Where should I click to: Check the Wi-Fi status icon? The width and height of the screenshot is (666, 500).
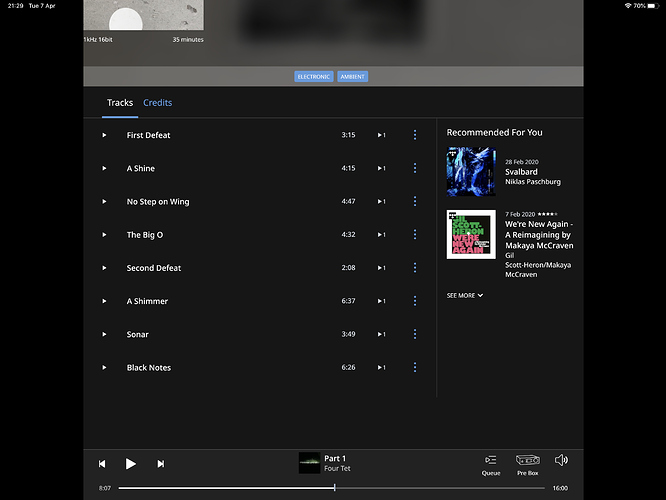click(628, 6)
